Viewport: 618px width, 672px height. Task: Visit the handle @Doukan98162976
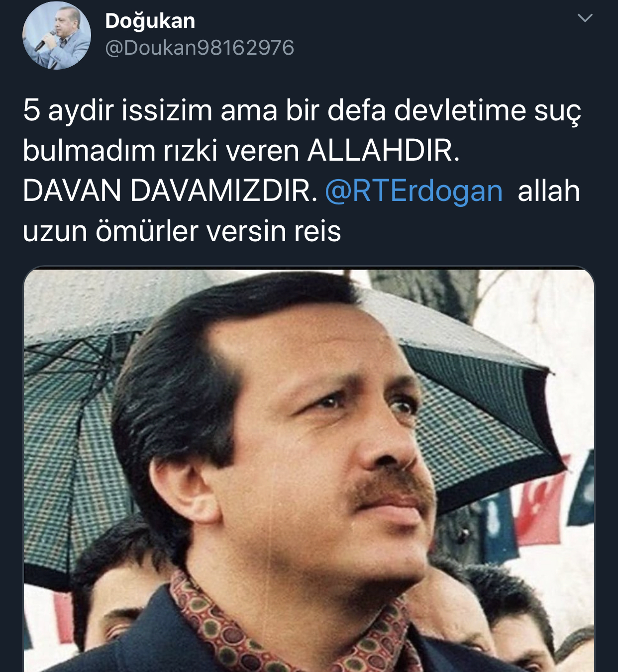[200, 48]
